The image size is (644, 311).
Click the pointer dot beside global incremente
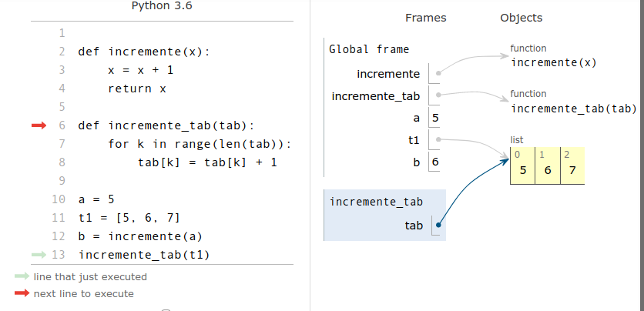pyautogui.click(x=438, y=74)
